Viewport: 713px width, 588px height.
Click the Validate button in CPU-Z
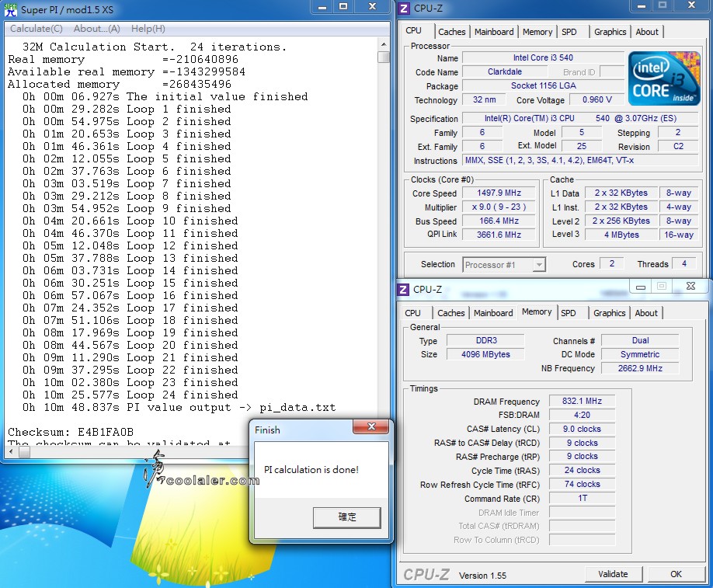coord(613,574)
